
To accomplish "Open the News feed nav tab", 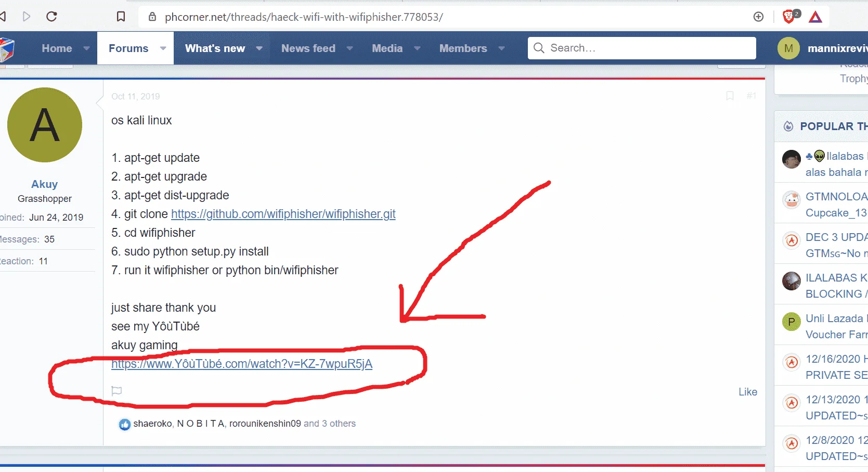I will pyautogui.click(x=308, y=48).
